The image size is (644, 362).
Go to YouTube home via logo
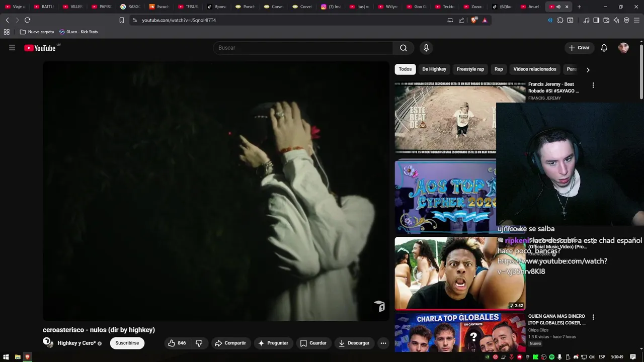point(40,48)
